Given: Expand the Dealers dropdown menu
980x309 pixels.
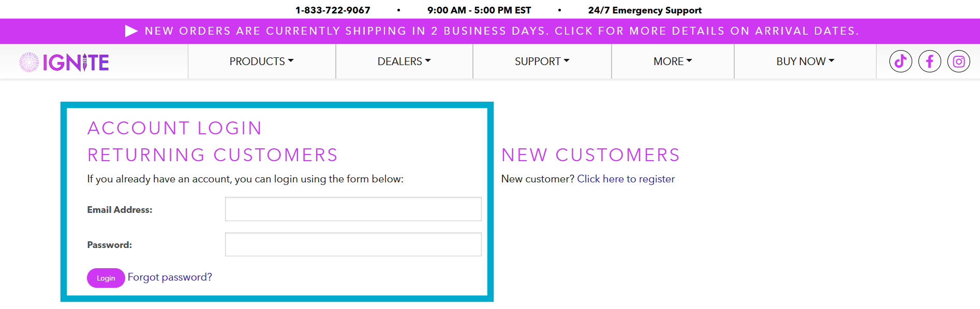Looking at the screenshot, I should coord(404,61).
